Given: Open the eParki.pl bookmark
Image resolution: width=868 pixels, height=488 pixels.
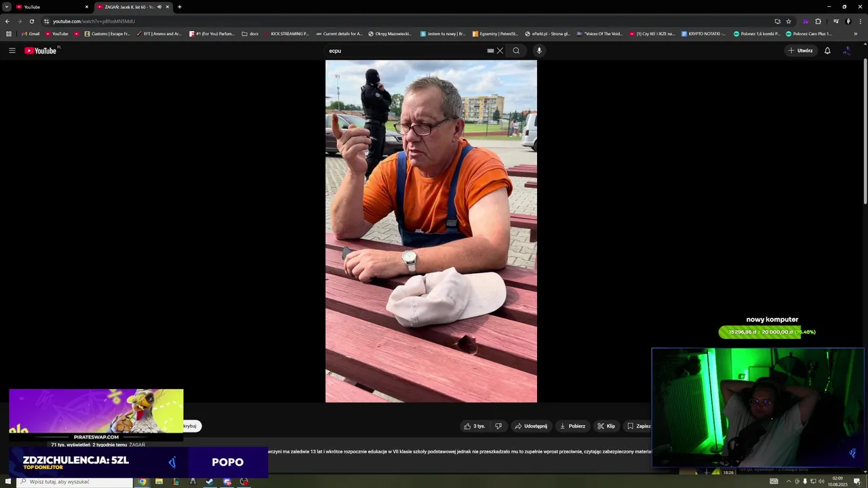Looking at the screenshot, I should coord(547,34).
